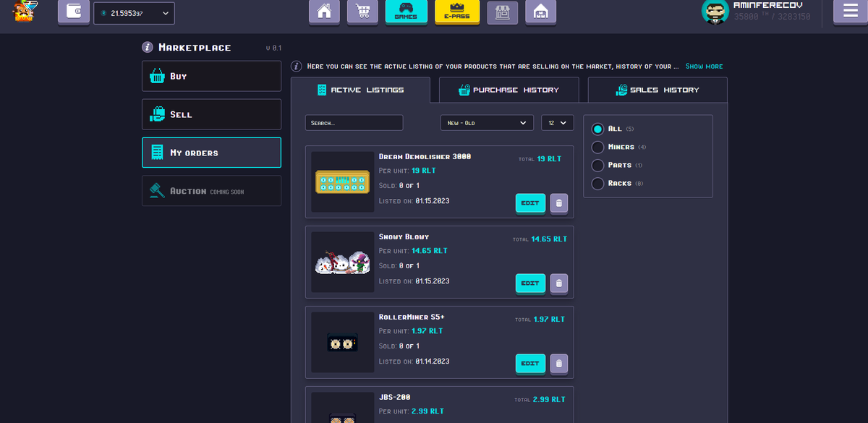Open the Sell section in the sidebar

[x=211, y=114]
